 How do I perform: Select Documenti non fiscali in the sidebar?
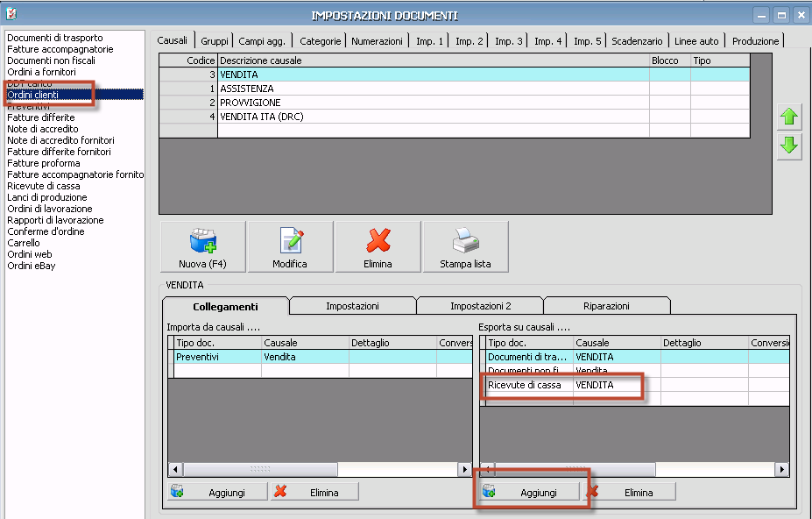click(x=52, y=60)
